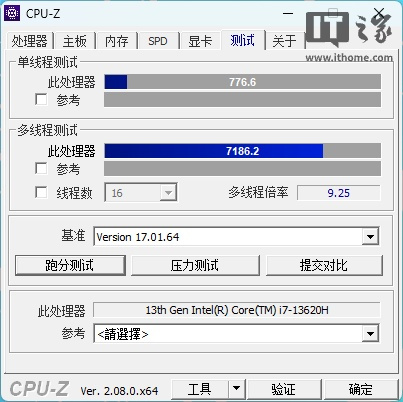Open the SPD tab

pos(158,41)
